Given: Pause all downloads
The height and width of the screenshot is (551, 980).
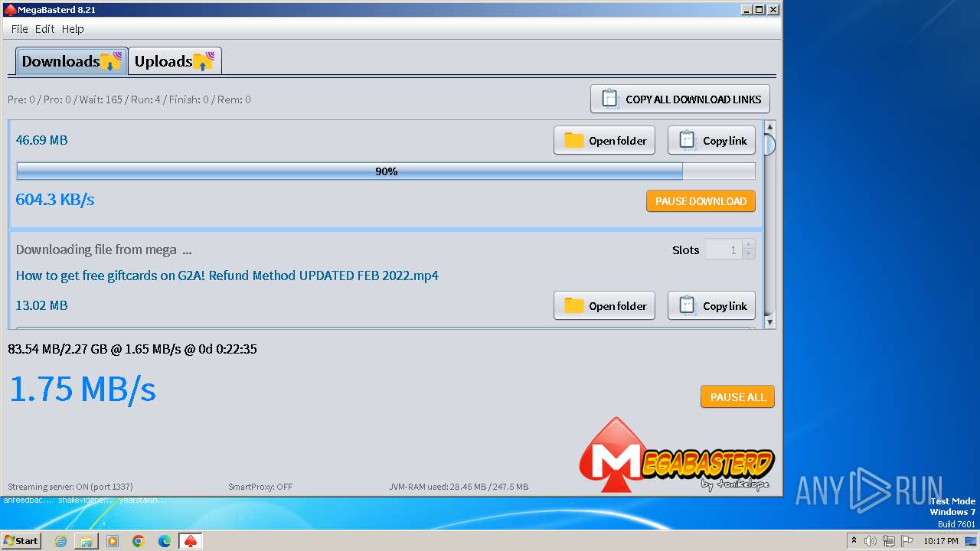Looking at the screenshot, I should 737,397.
